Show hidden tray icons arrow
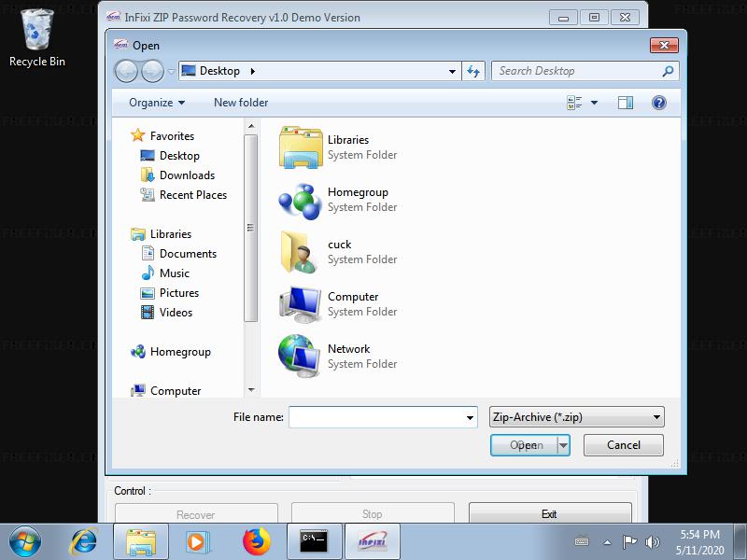This screenshot has height=560, width=747. point(608,542)
